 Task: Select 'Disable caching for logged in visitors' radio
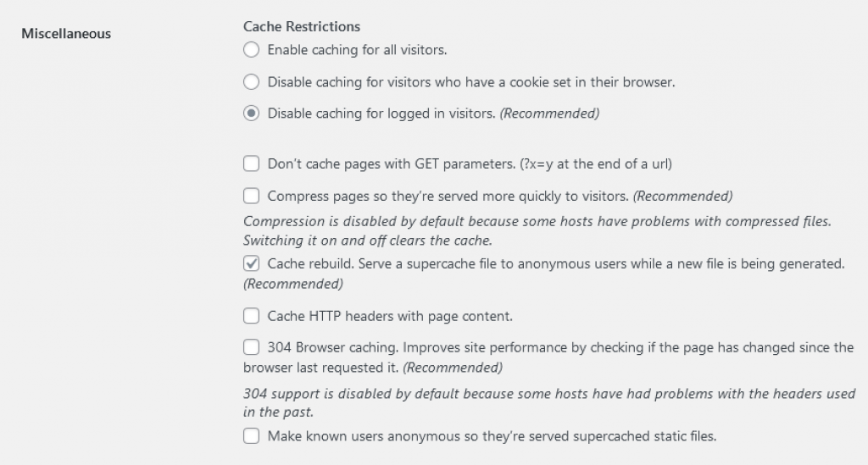[251, 113]
